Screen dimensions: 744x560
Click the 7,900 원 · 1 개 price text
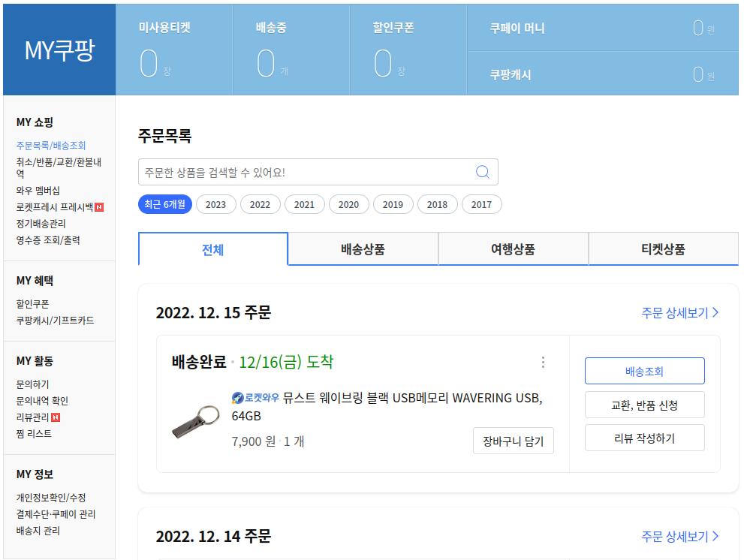coord(267,441)
